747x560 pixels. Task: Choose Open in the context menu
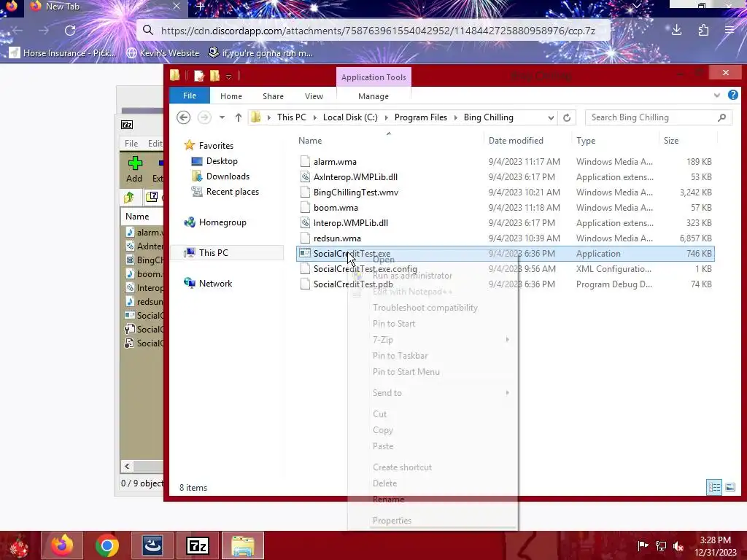tap(432, 260)
